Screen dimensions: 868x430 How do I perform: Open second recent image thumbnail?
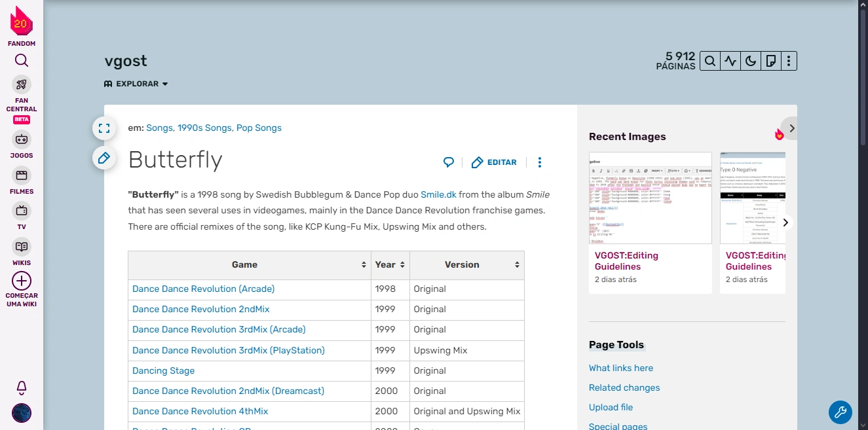pyautogui.click(x=753, y=198)
